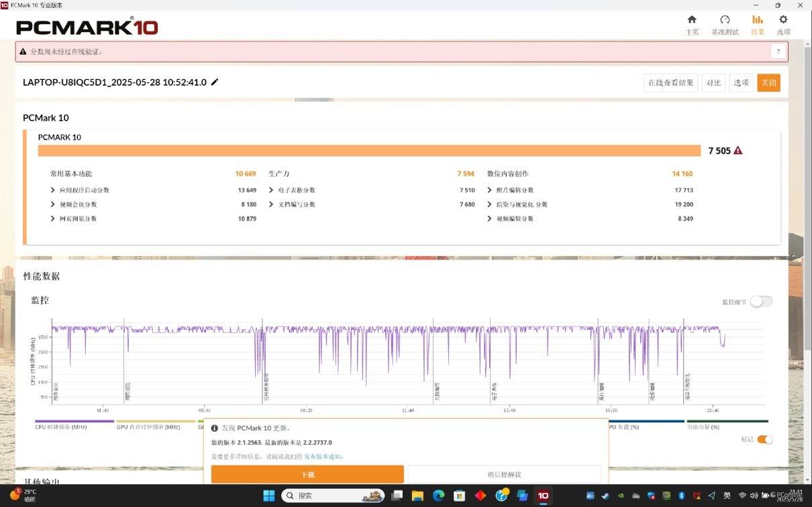Expand the 照片编辑分数 photo editing row

(490, 190)
